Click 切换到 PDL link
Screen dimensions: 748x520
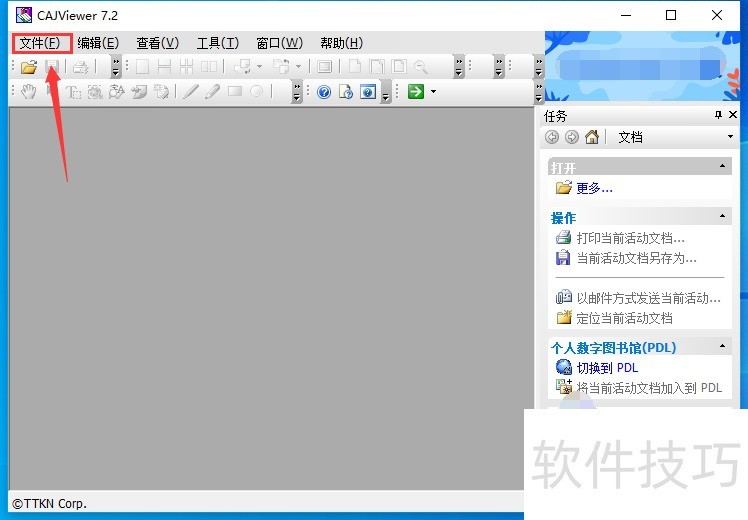point(607,368)
